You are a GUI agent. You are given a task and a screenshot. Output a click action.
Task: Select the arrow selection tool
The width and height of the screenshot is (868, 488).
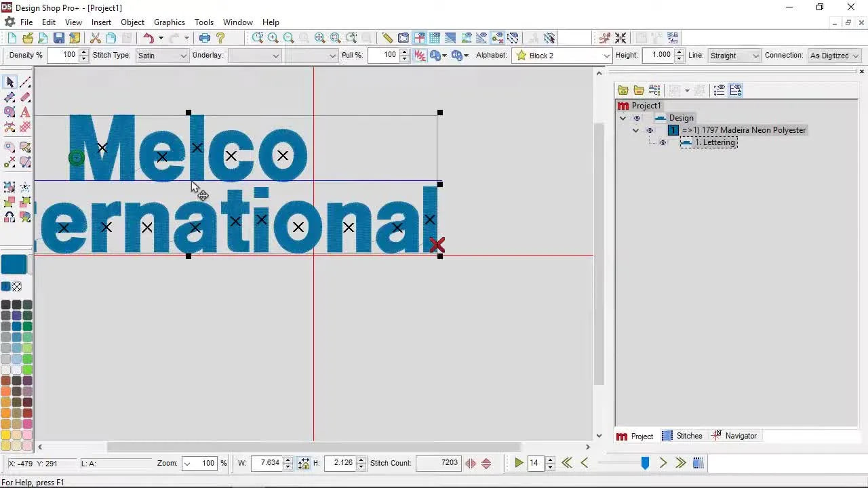pos(9,81)
